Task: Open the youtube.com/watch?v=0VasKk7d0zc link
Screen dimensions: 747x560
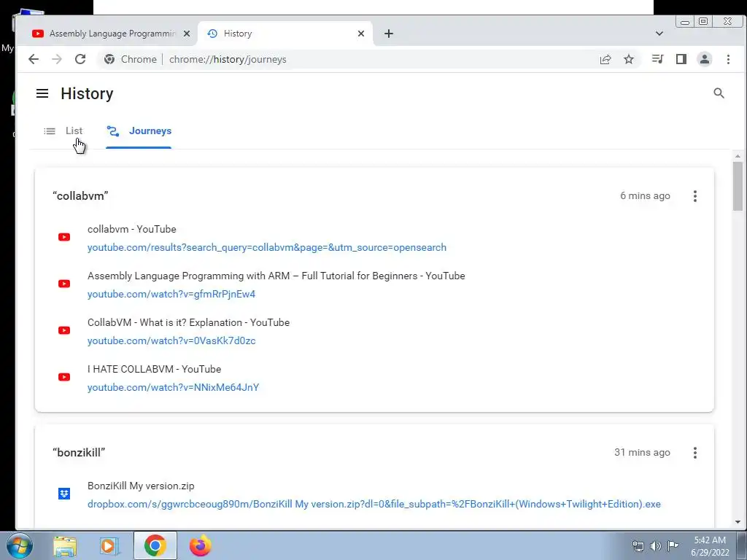Action: pyautogui.click(x=171, y=341)
